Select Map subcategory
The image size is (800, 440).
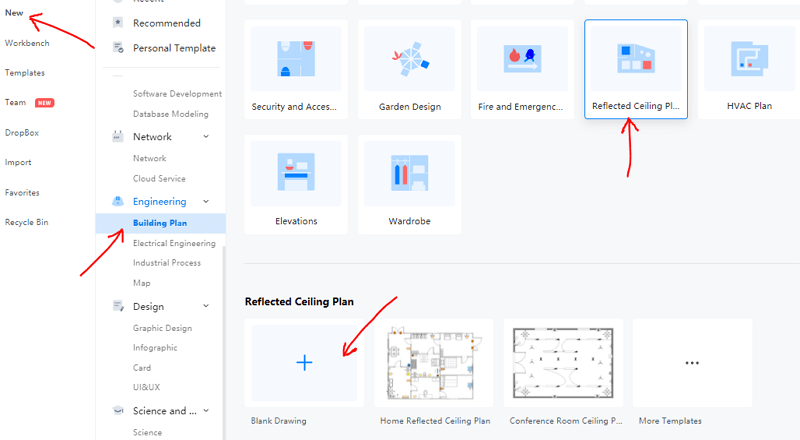[141, 283]
